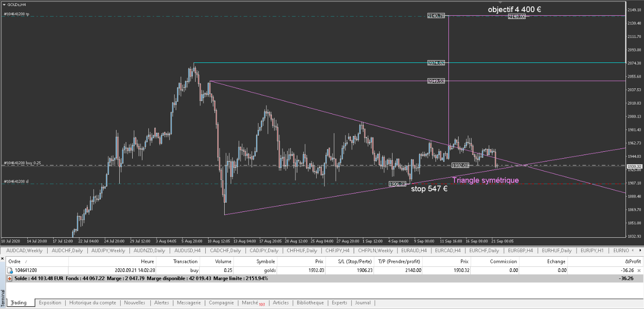Sort orders by Ordre column header

point(37,261)
